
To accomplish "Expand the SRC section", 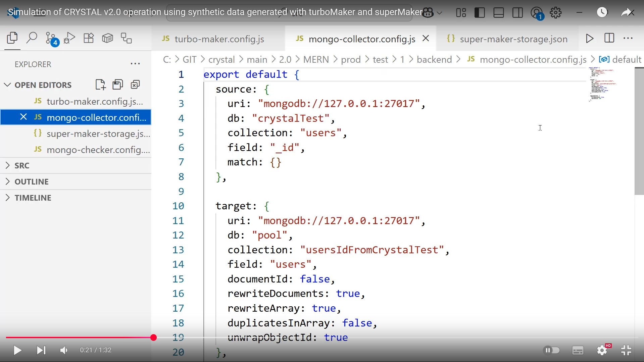I will 76,165.
